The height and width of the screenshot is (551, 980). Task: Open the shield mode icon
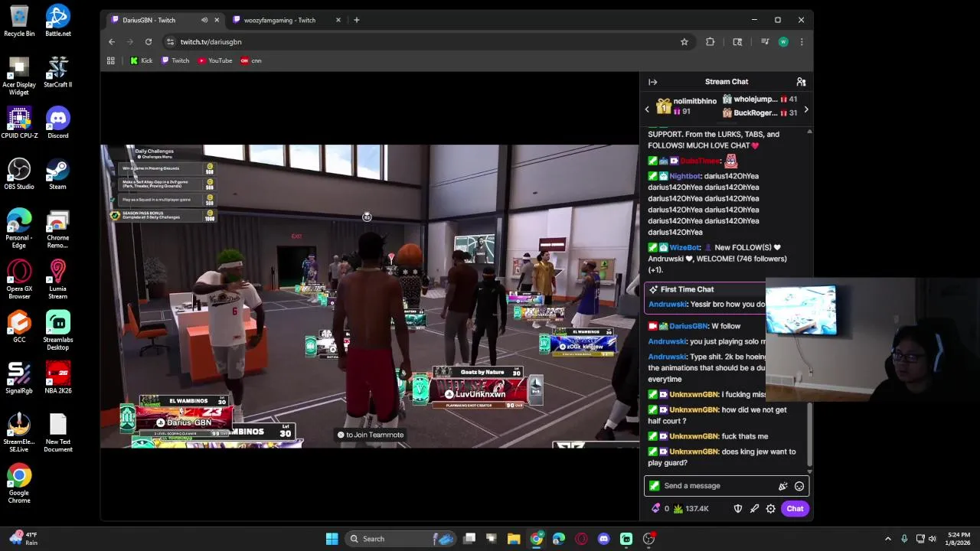pos(738,508)
